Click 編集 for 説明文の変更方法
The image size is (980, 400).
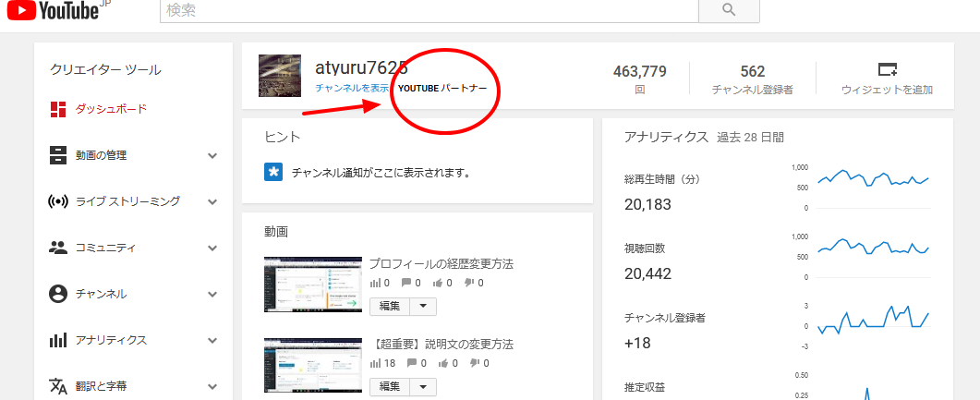point(390,386)
